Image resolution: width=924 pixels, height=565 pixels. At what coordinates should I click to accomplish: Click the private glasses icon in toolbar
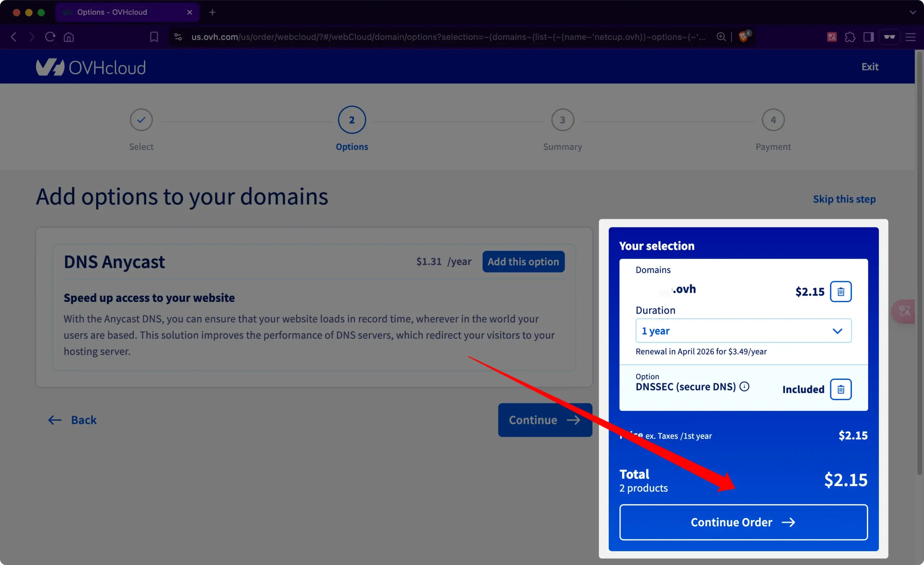click(889, 37)
